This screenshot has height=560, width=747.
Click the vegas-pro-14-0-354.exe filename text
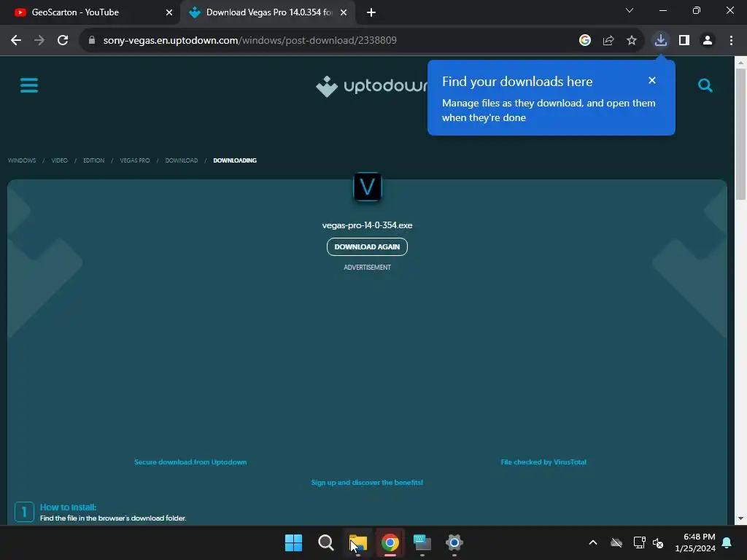(367, 225)
